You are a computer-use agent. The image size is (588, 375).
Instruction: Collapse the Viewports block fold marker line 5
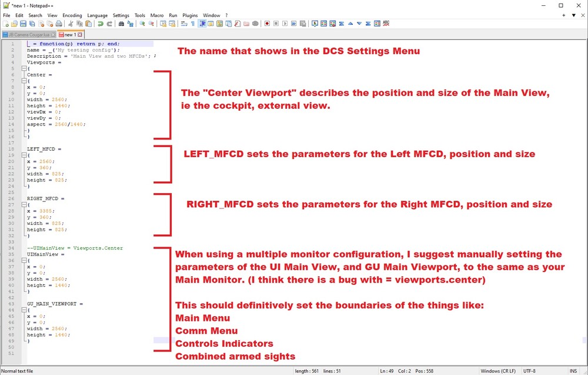pyautogui.click(x=24, y=69)
